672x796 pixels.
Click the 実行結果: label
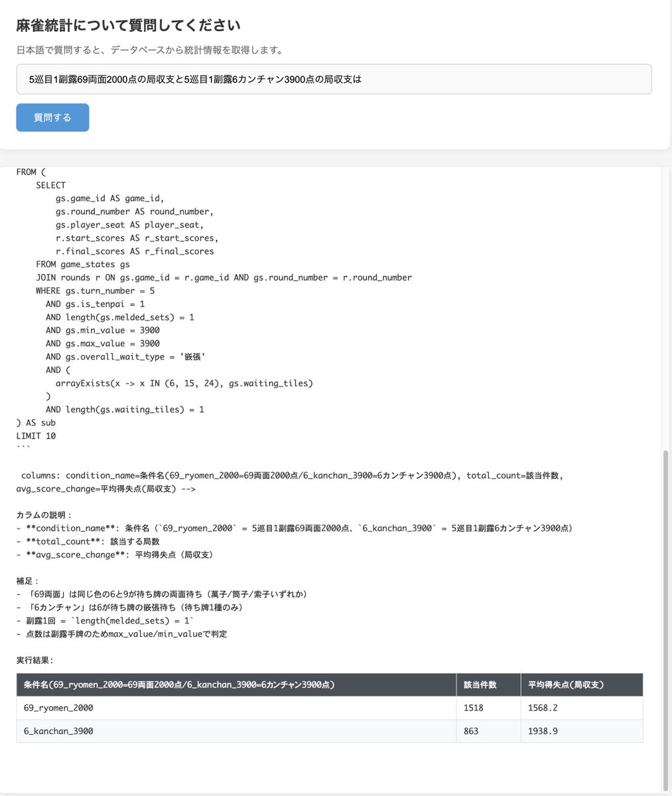34,660
